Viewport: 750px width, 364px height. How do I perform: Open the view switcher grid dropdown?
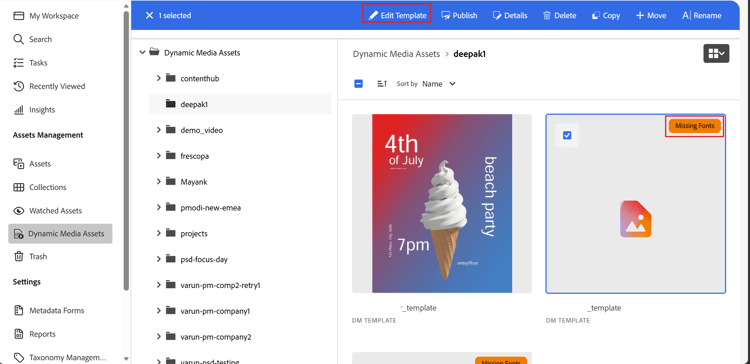(x=716, y=54)
